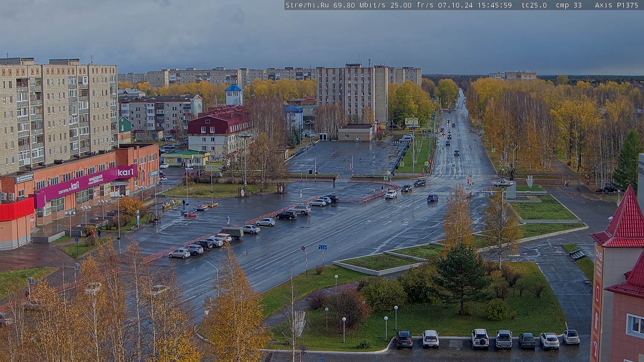The height and width of the screenshot is (362, 644).
Task: Click the 25.00 fr/s frame rate value
Action: click(412, 5)
